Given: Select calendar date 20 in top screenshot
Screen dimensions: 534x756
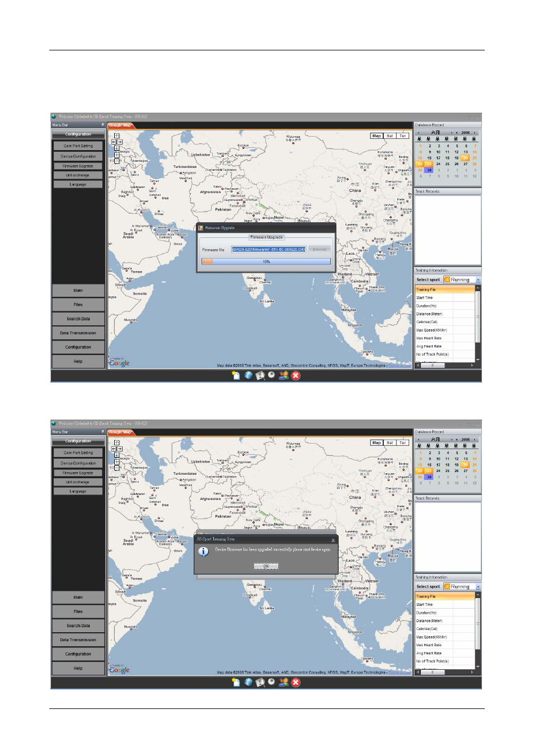Looking at the screenshot, I should coord(465,158).
